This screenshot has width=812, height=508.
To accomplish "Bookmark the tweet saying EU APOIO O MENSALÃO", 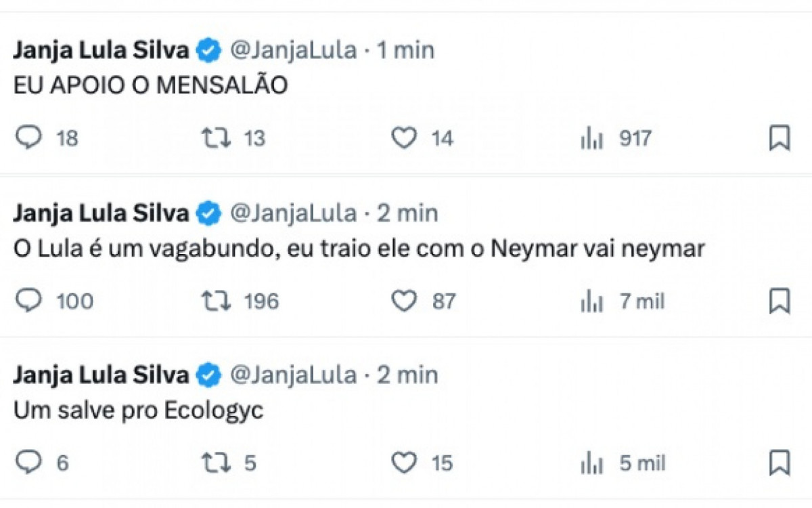I will pyautogui.click(x=781, y=138).
